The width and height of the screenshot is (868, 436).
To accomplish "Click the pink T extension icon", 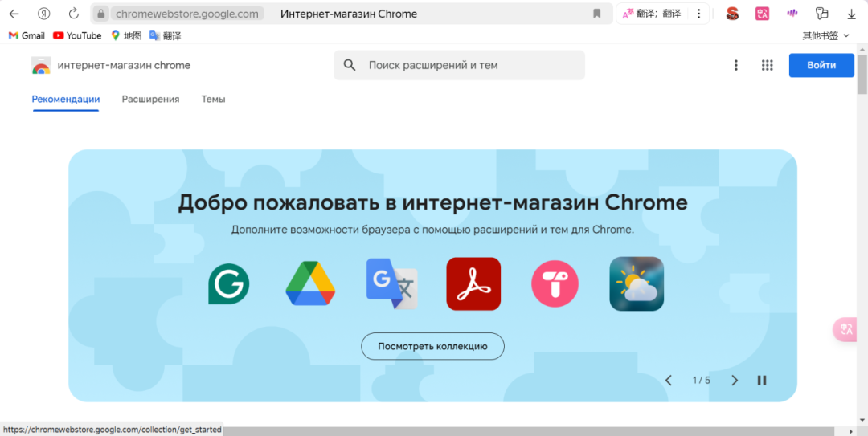I will pos(555,284).
